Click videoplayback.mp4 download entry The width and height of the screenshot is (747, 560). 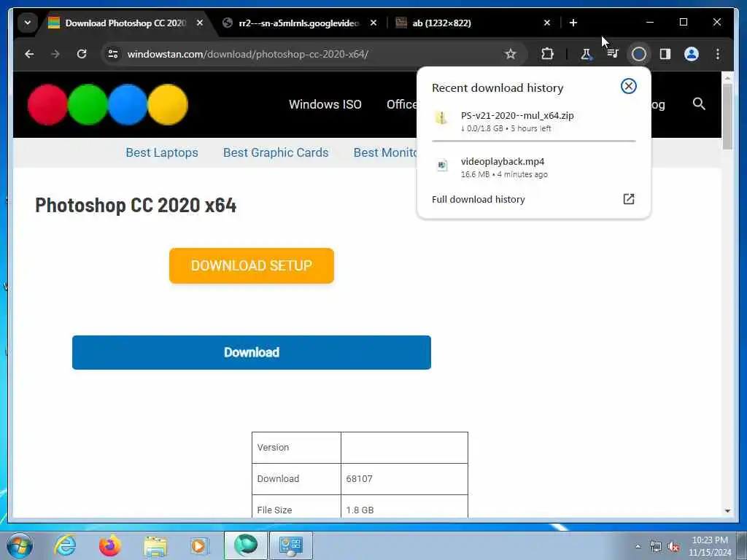[x=533, y=168]
